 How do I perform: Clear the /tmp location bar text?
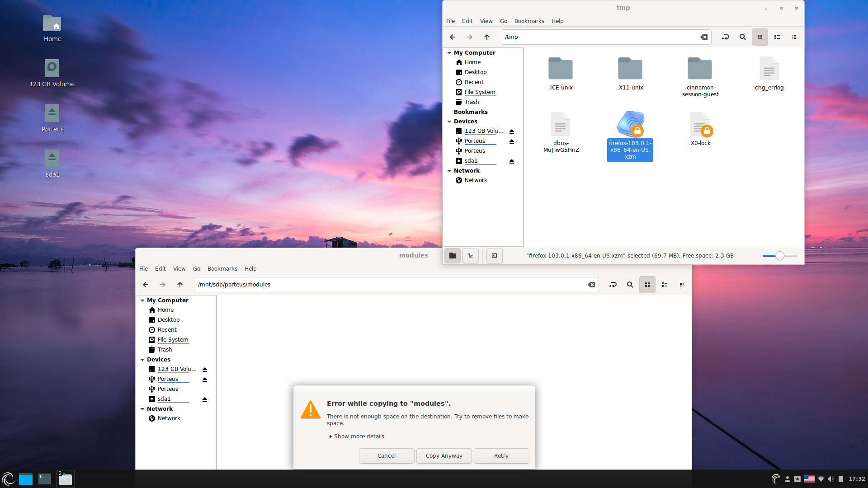(x=704, y=37)
